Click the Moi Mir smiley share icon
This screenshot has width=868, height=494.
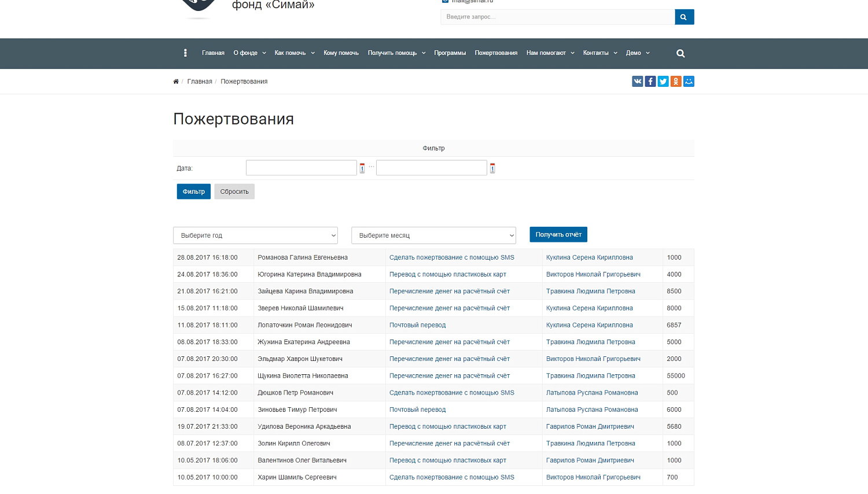tap(689, 82)
